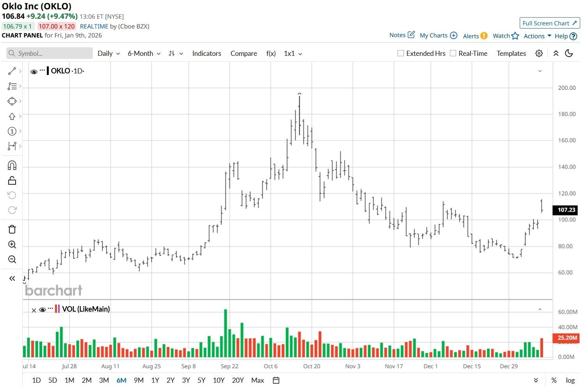Collapse the header with double up chevrons
This screenshot has height=387, width=588.
pos(556,54)
